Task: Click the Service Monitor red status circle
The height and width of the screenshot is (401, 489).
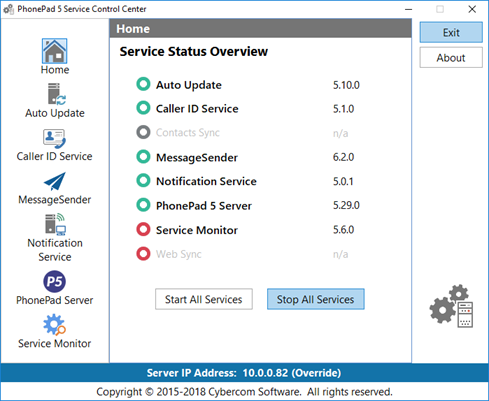Action: (x=143, y=229)
